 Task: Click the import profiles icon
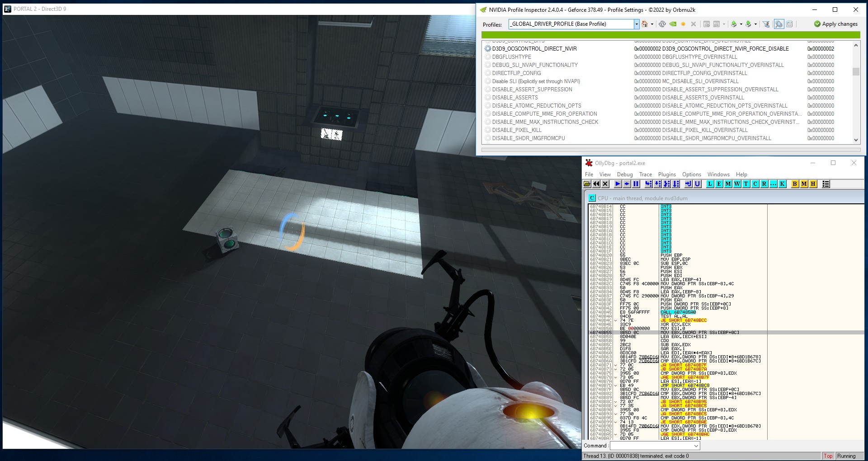point(748,24)
